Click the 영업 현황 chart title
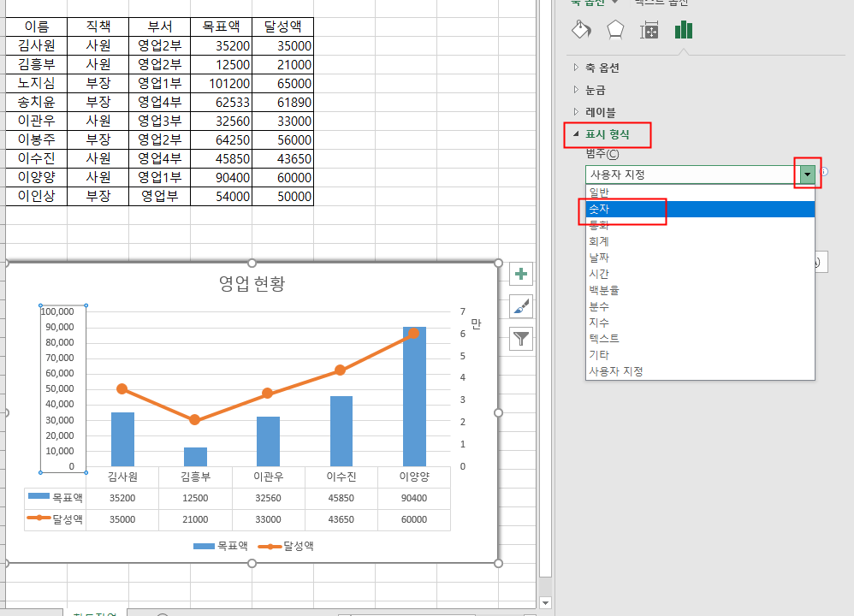This screenshot has width=854, height=616. click(x=252, y=283)
